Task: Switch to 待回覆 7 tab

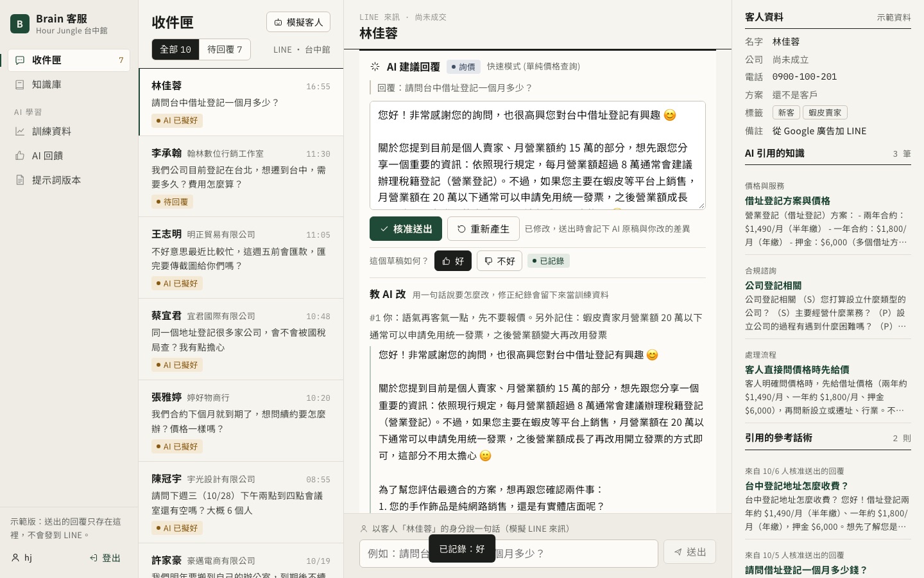Action: pyautogui.click(x=225, y=49)
